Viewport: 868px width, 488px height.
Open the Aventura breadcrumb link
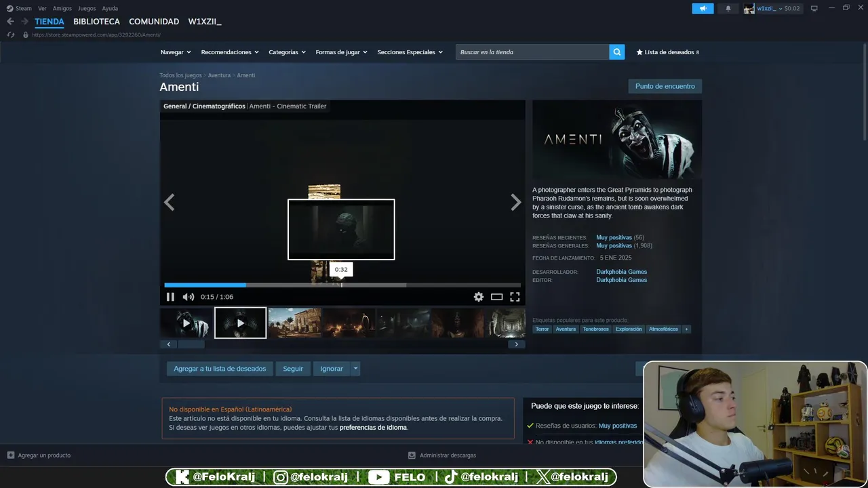coord(219,75)
